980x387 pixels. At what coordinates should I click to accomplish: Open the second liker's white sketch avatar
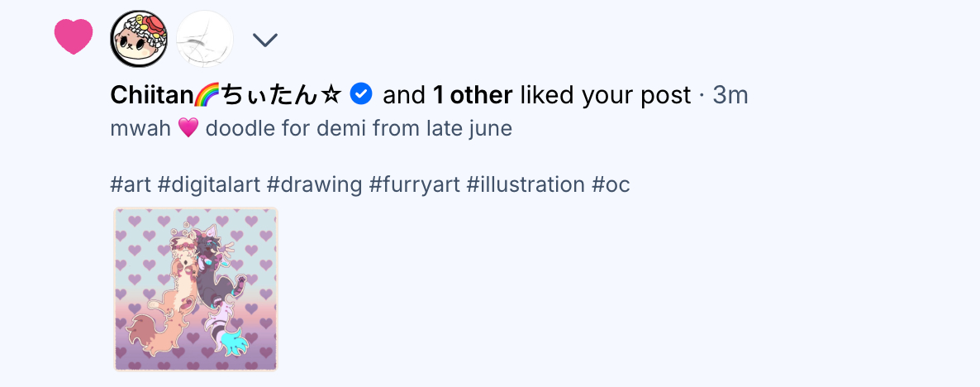tap(205, 40)
